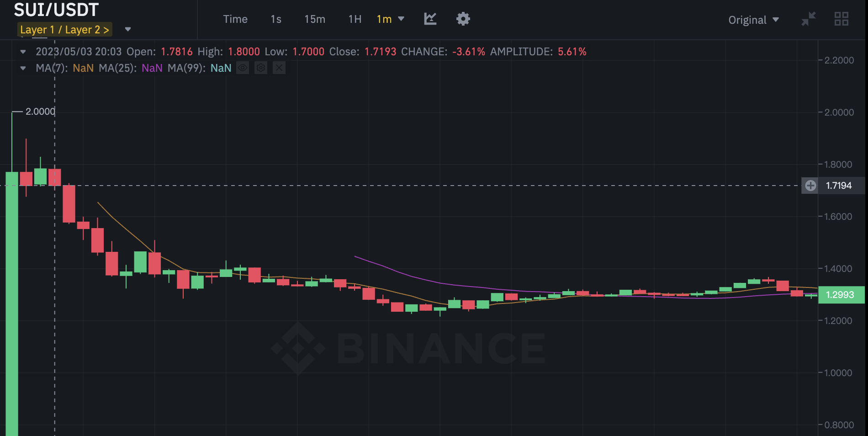
Task: Toggle MA indicator visibility eye icon
Action: (243, 68)
